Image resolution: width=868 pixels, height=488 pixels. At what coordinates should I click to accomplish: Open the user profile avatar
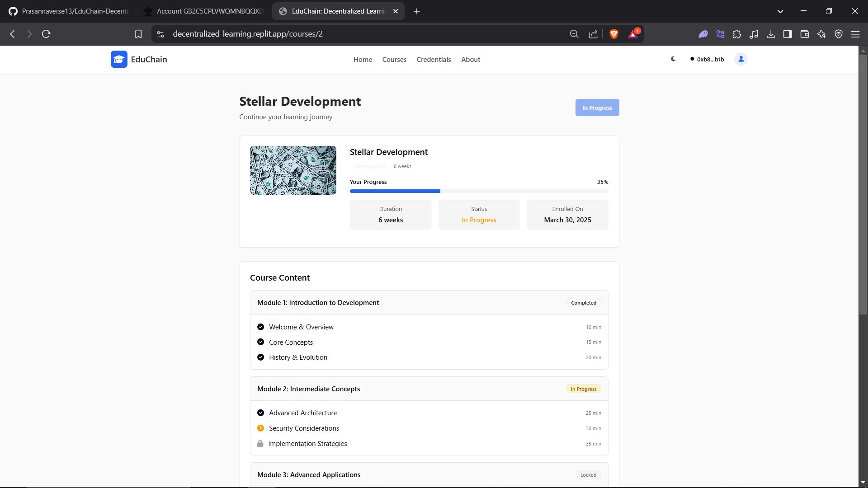[x=741, y=59]
